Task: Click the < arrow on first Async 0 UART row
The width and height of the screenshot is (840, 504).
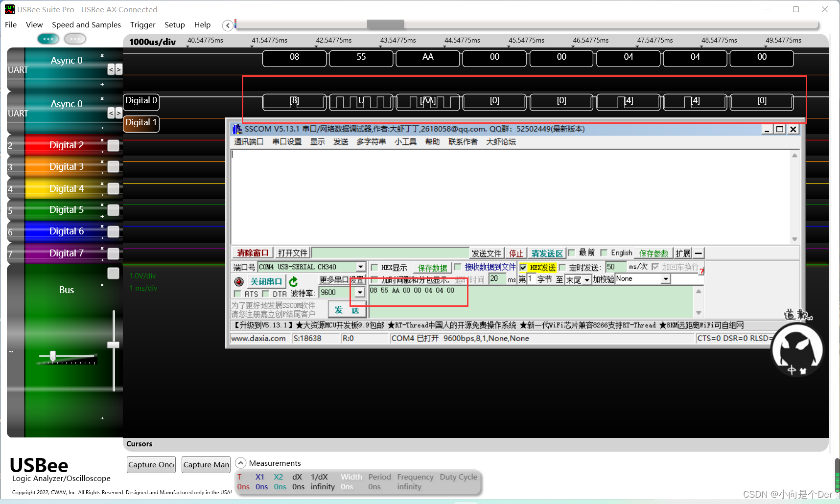Action: click(x=111, y=69)
